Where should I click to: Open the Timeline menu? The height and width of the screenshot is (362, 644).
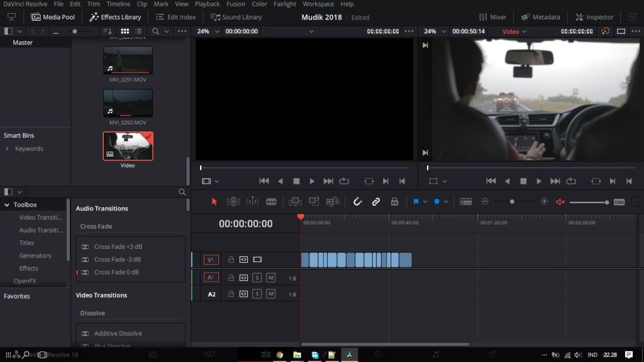click(119, 4)
